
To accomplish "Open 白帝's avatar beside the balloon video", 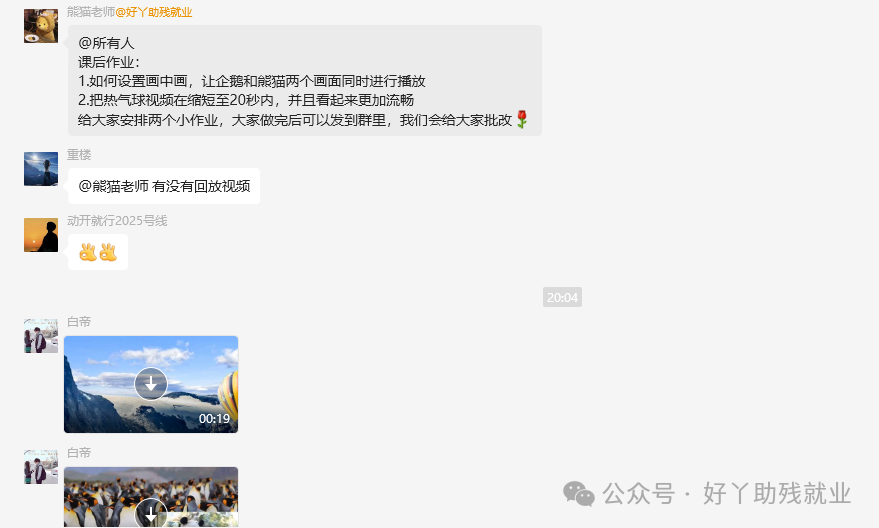I will coord(41,336).
